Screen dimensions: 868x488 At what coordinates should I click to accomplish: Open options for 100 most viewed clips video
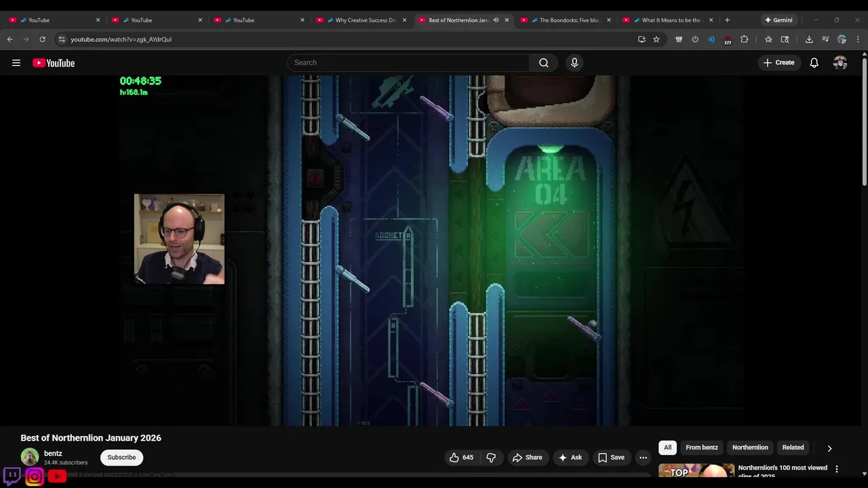pos(837,469)
